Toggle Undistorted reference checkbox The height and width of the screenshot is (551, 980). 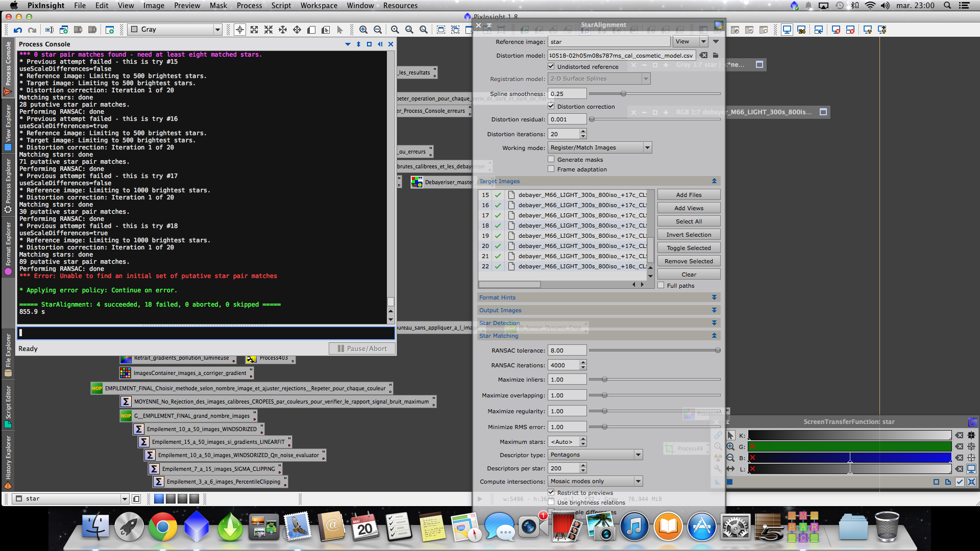click(x=551, y=66)
